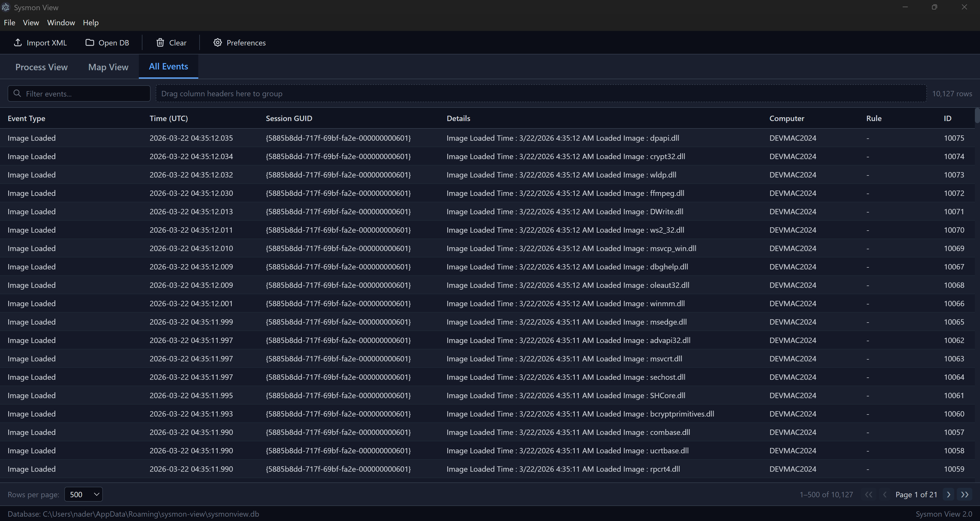Open the File menu
Screen dimensions: 980x521
point(9,22)
